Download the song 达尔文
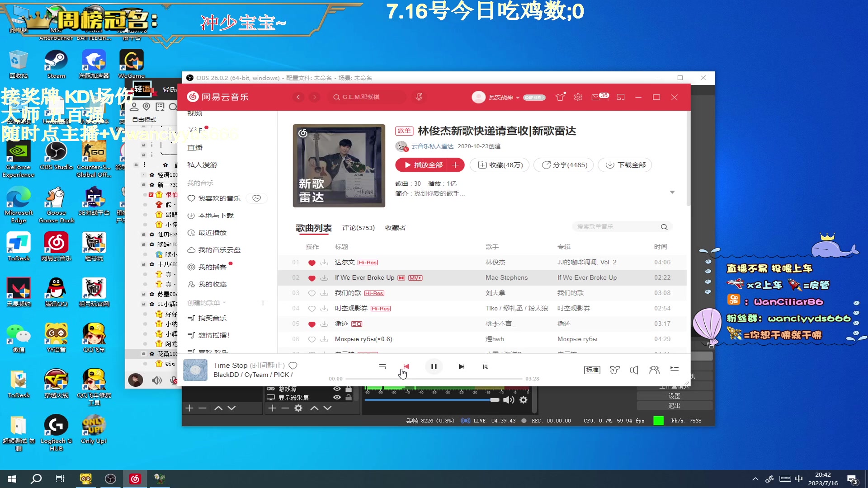Screen dimensions: 868x488 (x=324, y=263)
